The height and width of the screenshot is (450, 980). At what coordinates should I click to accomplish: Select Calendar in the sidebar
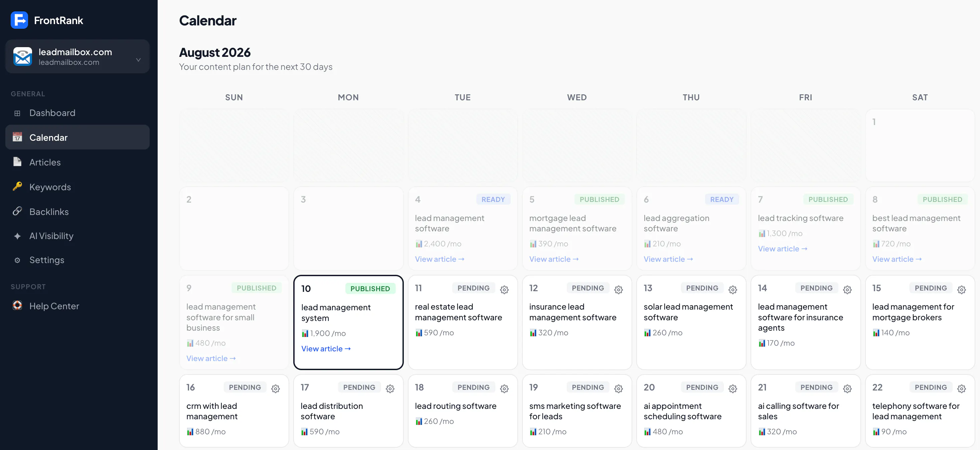77,137
